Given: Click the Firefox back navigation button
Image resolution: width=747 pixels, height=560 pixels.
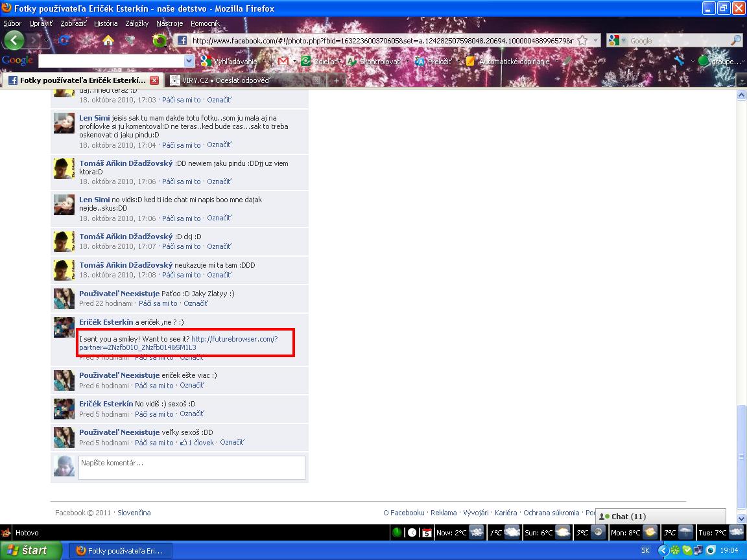Looking at the screenshot, I should (14, 40).
